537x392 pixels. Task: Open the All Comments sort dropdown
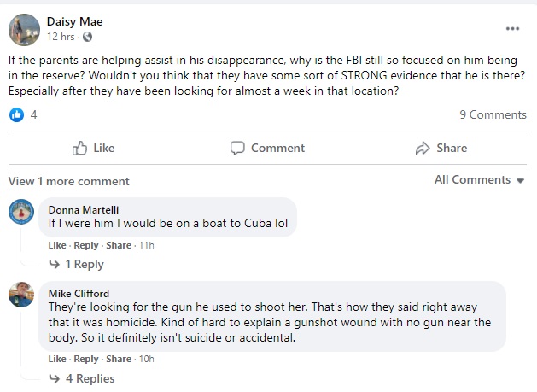(478, 179)
